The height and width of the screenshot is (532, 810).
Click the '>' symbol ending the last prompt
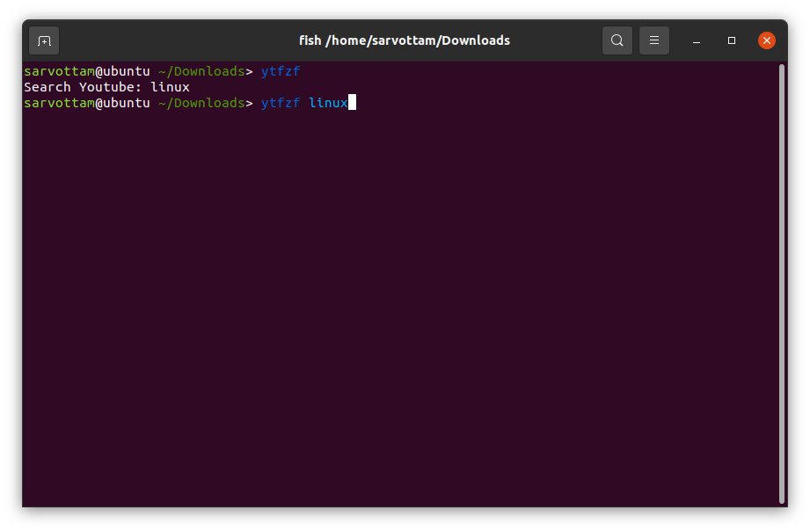point(249,103)
